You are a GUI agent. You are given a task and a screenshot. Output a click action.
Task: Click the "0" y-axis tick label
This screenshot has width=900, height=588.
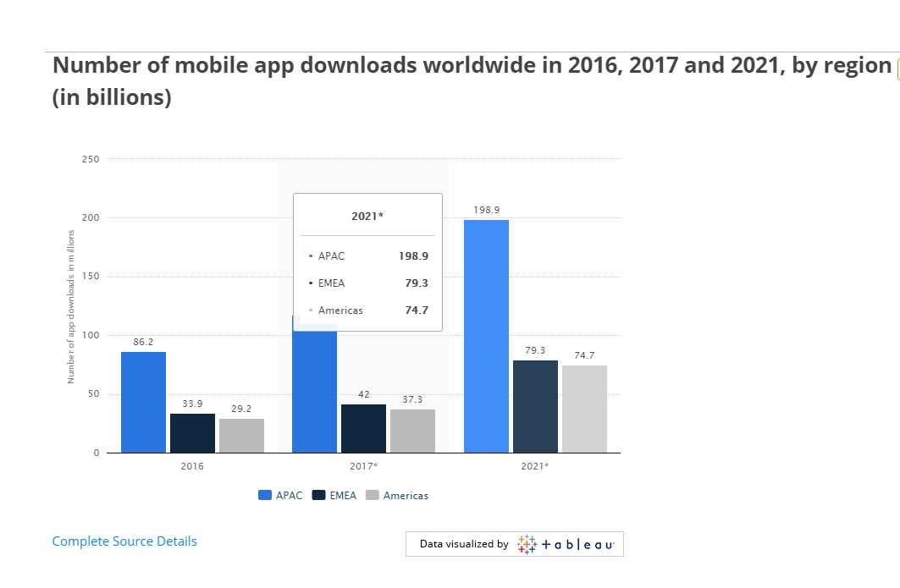point(97,453)
